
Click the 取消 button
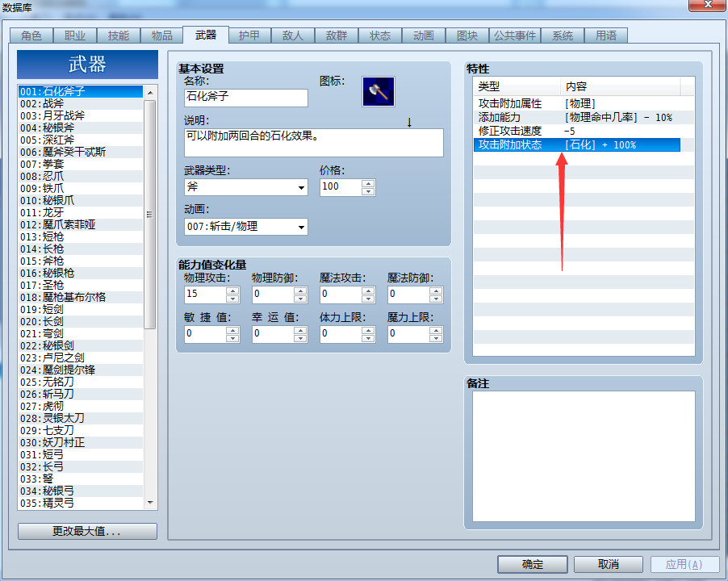click(x=609, y=564)
